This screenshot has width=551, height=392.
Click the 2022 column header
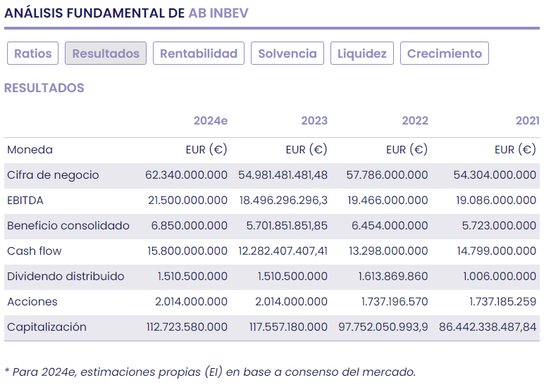pos(415,120)
